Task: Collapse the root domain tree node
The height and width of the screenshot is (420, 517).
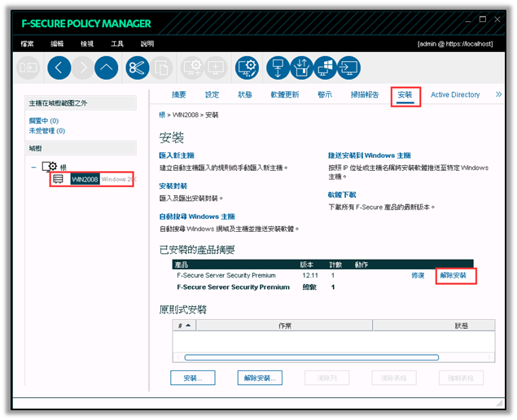Action: click(x=33, y=167)
